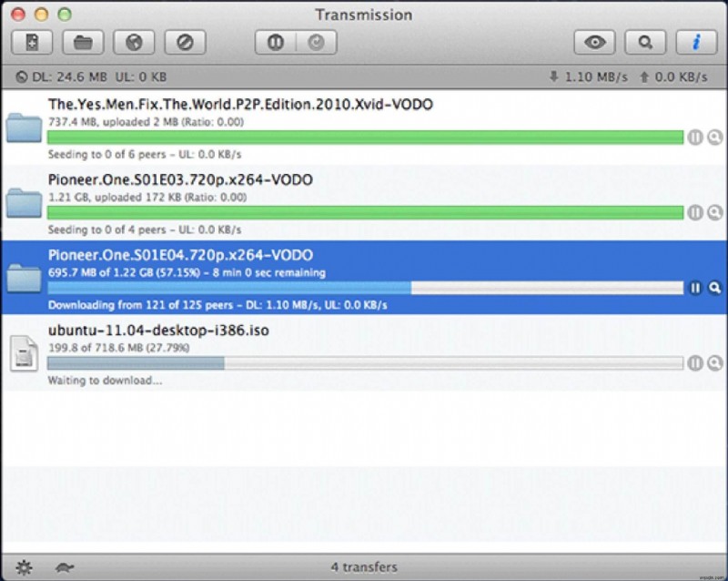Click the DL/UL ratio status icon
This screenshot has height=581, width=728.
click(21, 76)
